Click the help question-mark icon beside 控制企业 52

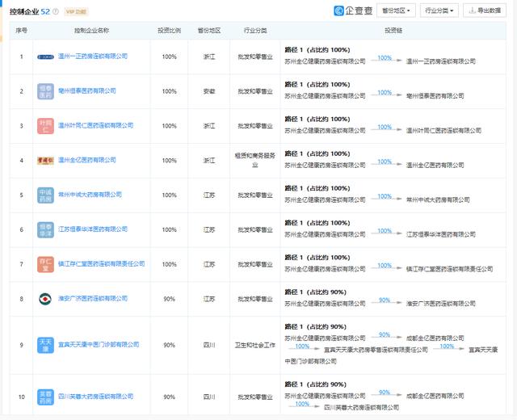coord(56,11)
